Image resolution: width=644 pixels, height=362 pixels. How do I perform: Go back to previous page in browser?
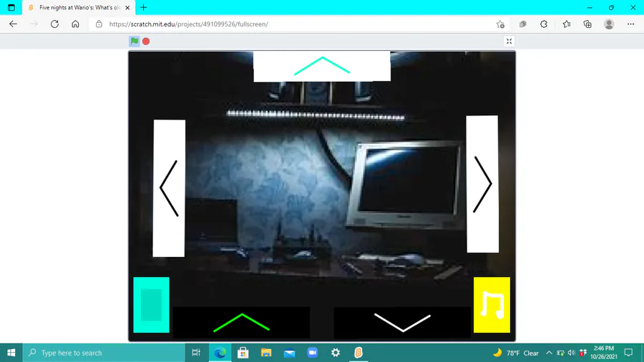coord(13,24)
